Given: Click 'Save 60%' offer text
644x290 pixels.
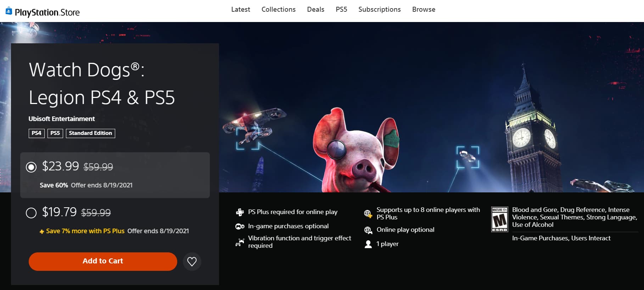Looking at the screenshot, I should 54,185.
